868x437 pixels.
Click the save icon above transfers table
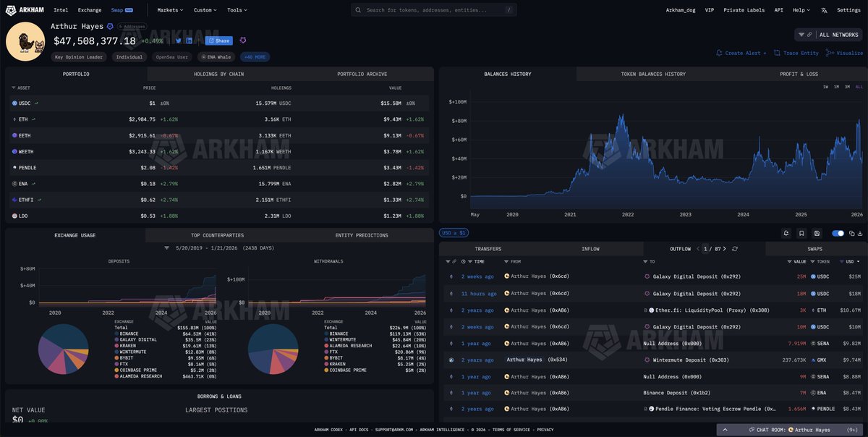817,233
